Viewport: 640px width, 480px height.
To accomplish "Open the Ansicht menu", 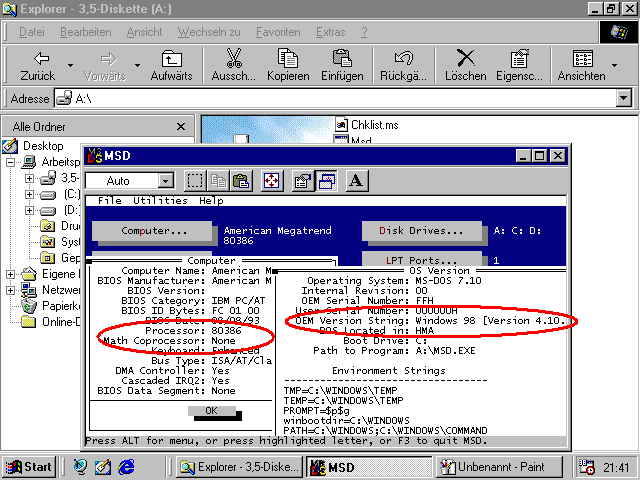I will pyautogui.click(x=144, y=32).
